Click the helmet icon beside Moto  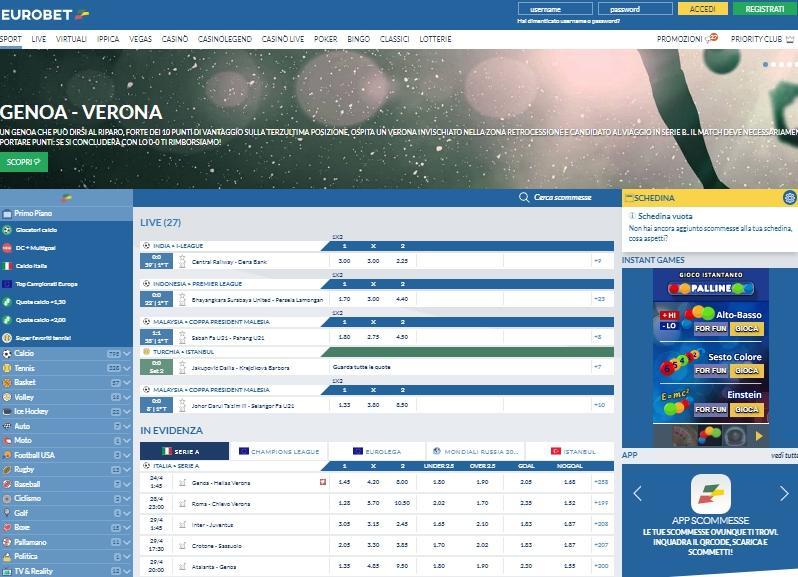tap(7, 440)
